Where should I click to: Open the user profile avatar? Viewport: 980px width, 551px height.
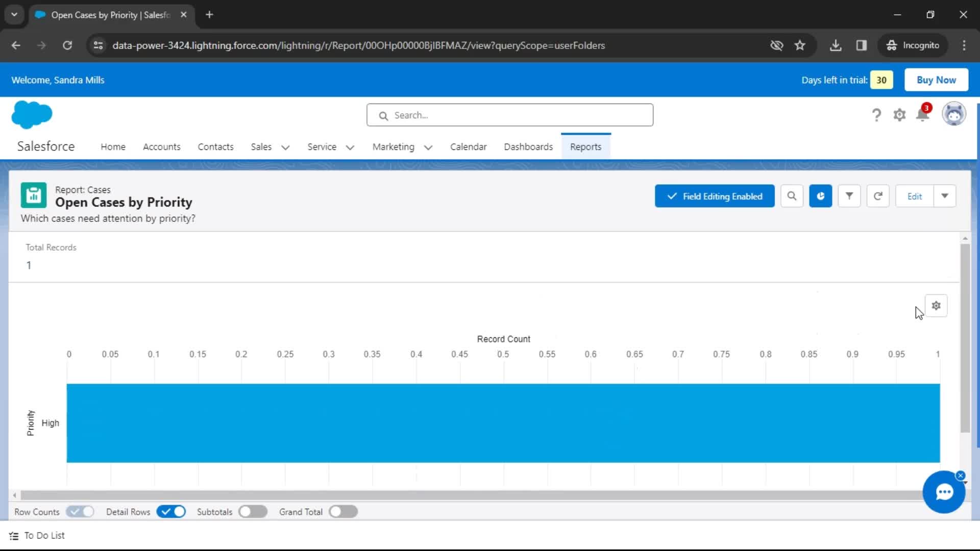point(954,114)
